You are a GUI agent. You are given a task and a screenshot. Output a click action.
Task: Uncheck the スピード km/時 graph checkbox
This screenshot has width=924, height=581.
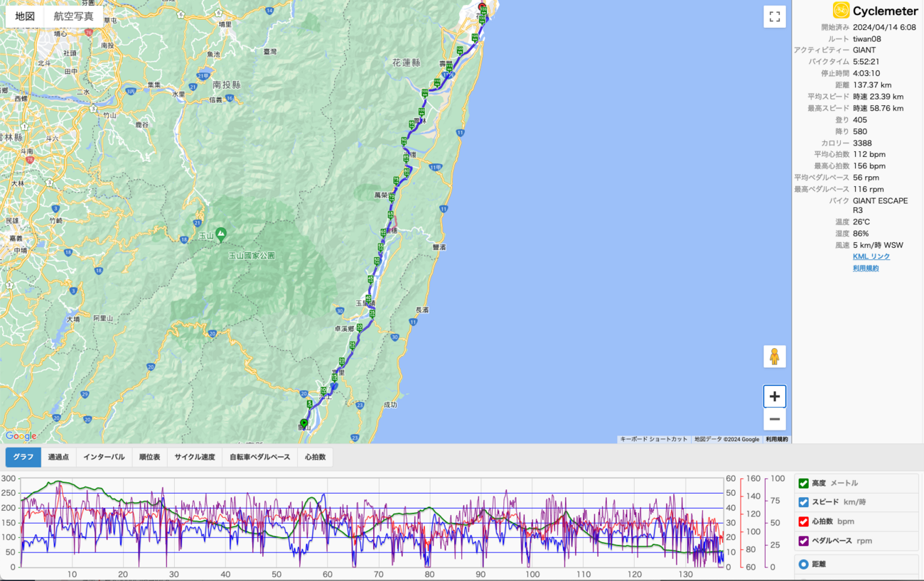point(804,502)
